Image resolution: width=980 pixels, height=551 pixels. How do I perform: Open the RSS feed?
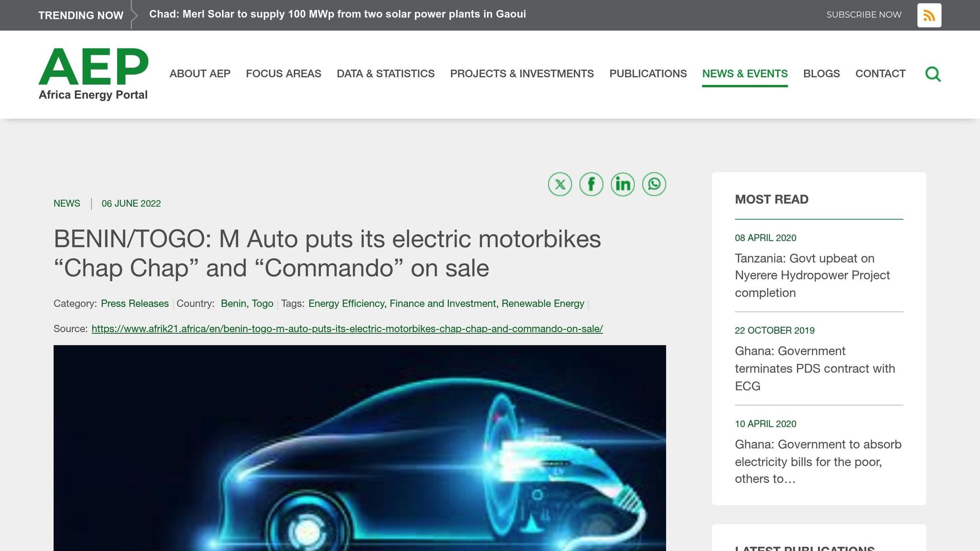[928, 15]
